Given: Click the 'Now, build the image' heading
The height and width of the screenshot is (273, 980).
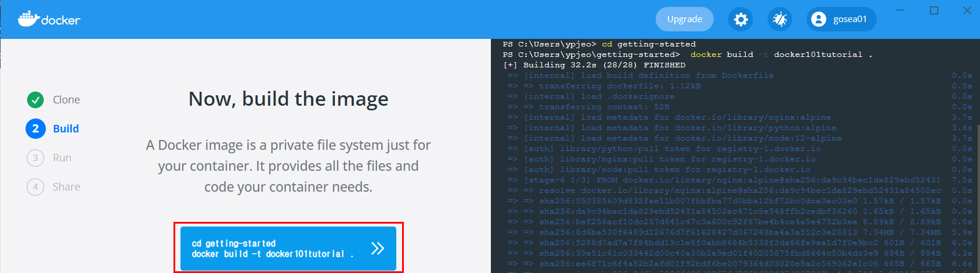Looking at the screenshot, I should [x=288, y=99].
